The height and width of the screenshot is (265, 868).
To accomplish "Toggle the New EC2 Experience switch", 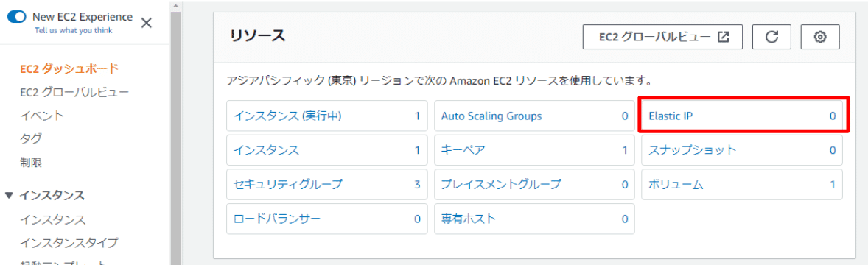I will (17, 17).
